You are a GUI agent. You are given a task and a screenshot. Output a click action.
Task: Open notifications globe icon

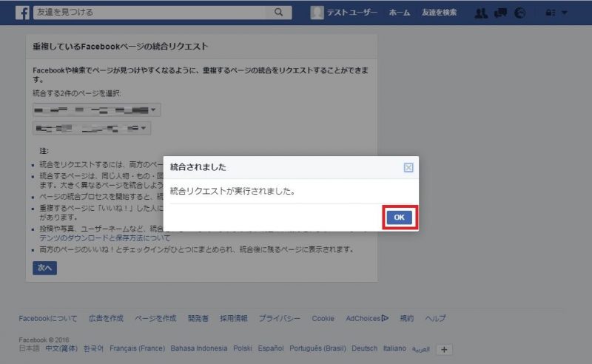tap(519, 13)
